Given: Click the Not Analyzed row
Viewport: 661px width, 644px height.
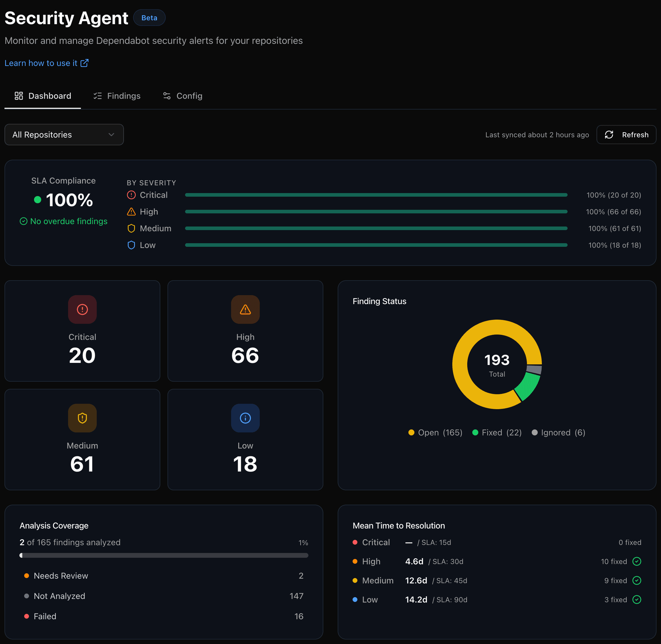Looking at the screenshot, I should (x=164, y=596).
